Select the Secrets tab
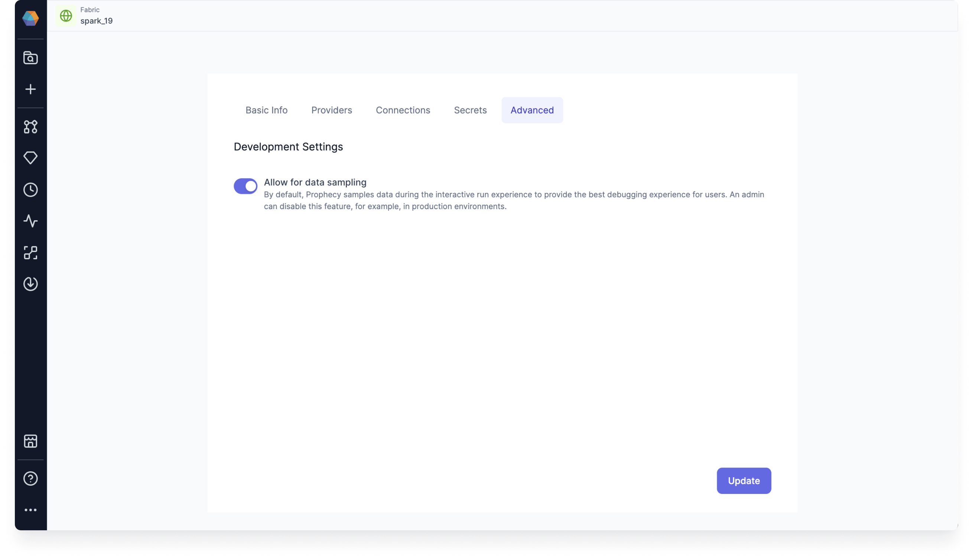973x560 pixels. (x=470, y=110)
